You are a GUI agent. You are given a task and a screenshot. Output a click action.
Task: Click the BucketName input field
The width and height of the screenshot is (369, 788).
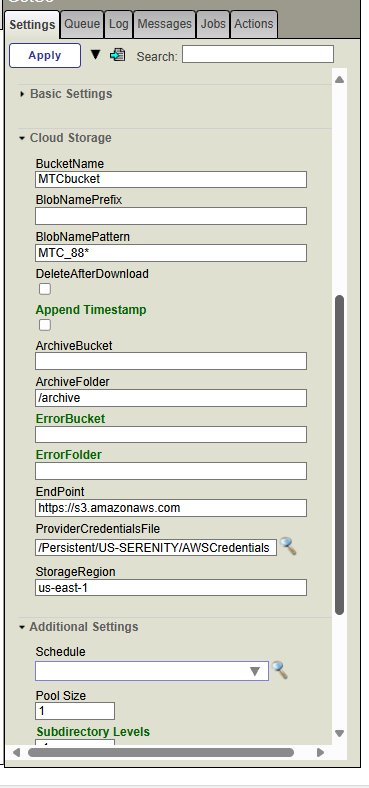[171, 179]
